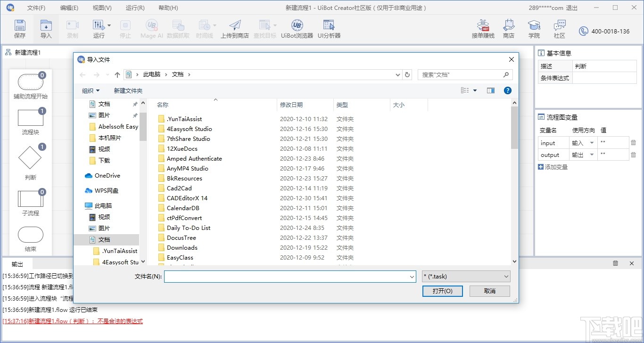
Task: Select the Downloads folder
Action: click(x=182, y=247)
